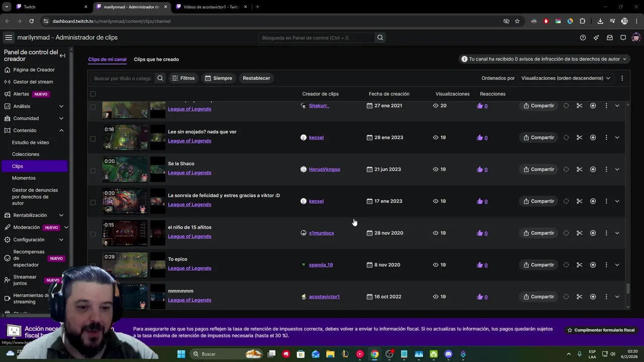Open three-dot menu for Shakurr_ clip row
The width and height of the screenshot is (644, 362).
click(606, 106)
